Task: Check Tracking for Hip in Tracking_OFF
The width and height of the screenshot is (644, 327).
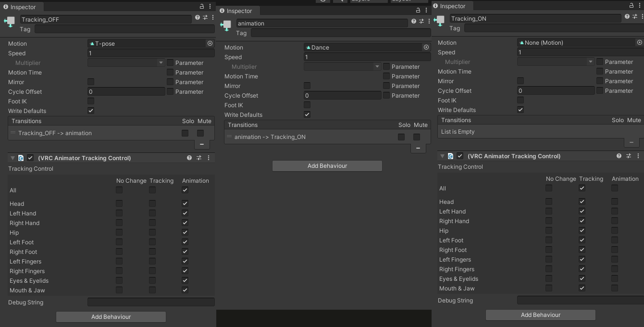Action: click(x=152, y=232)
